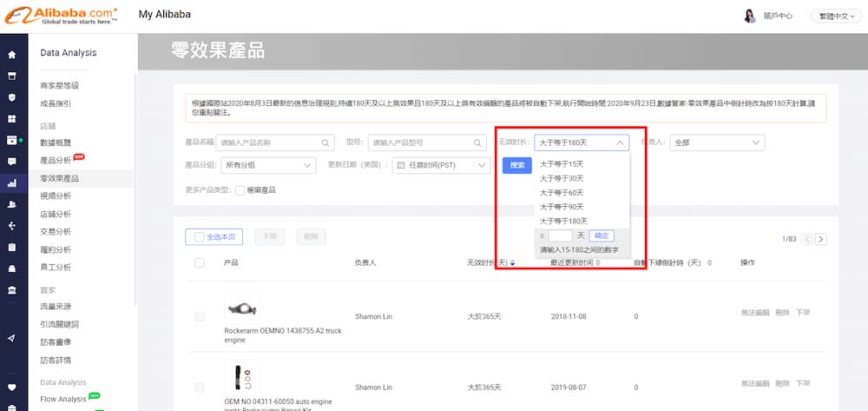Viewport: 868px width, 411px height.
Task: Click the Rockerarm product thumbnail image
Action: 242,307
